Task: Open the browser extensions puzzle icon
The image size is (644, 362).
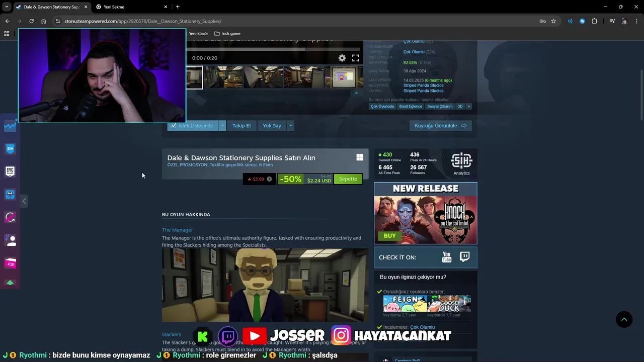Action: click(x=595, y=21)
